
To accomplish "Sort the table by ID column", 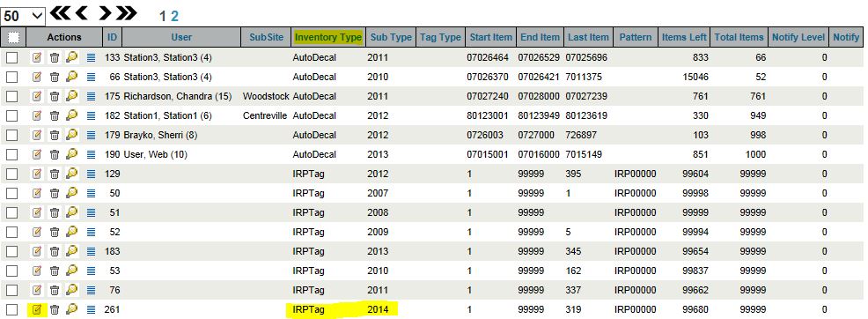I will pos(113,37).
